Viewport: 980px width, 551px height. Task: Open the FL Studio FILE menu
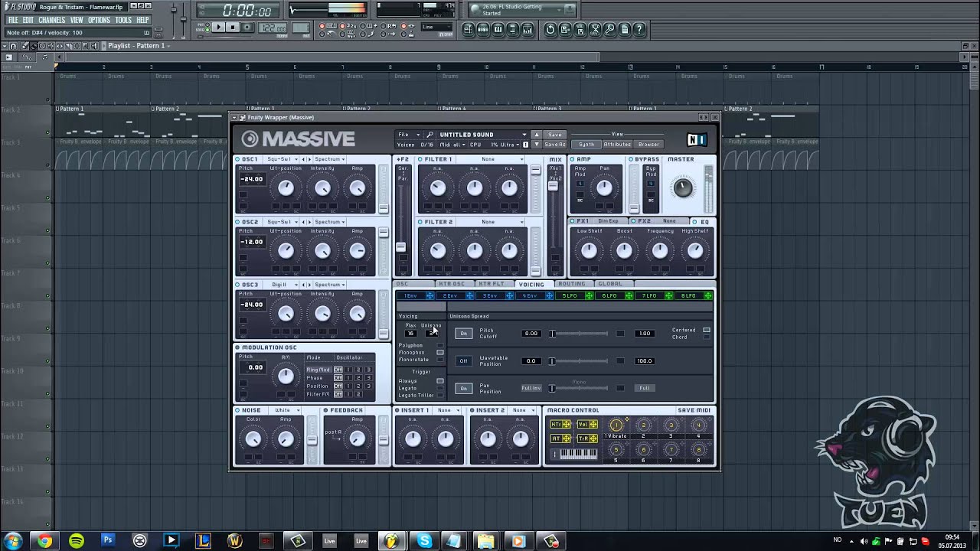pos(13,20)
